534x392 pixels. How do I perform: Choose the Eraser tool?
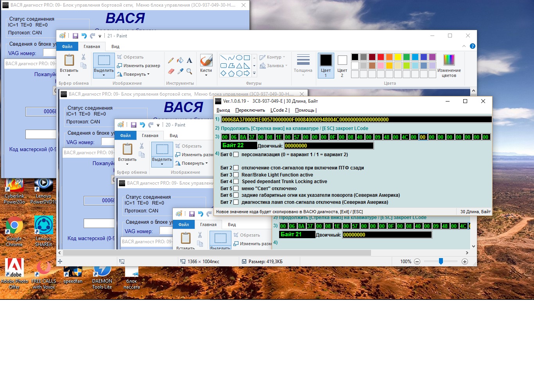tap(171, 71)
